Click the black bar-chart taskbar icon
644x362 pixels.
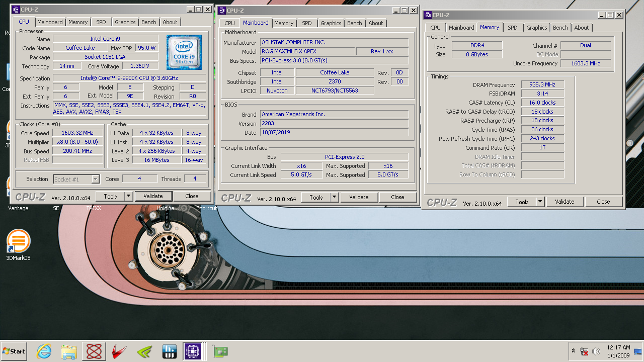tap(170, 351)
